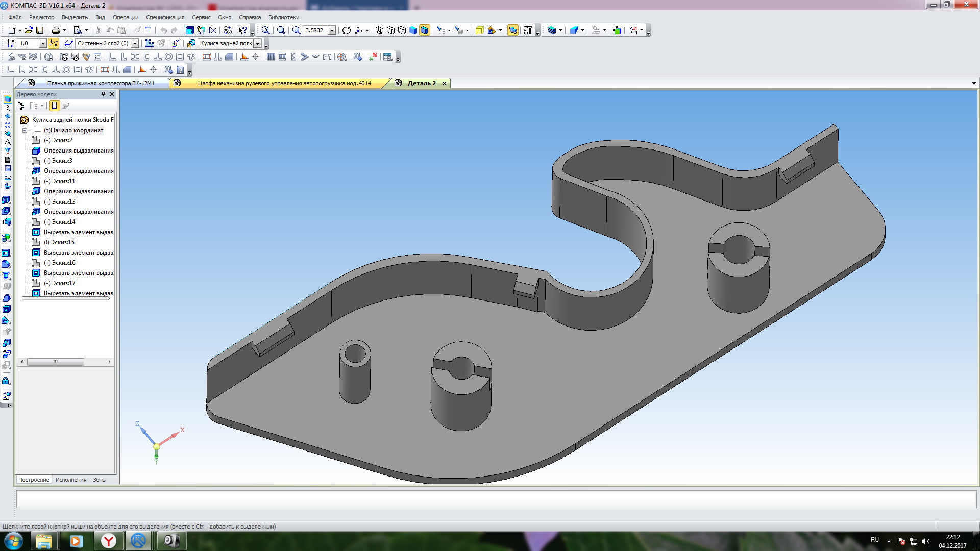Click the dimension A±1 icon
This screenshot has height=551, width=980.
(633, 30)
